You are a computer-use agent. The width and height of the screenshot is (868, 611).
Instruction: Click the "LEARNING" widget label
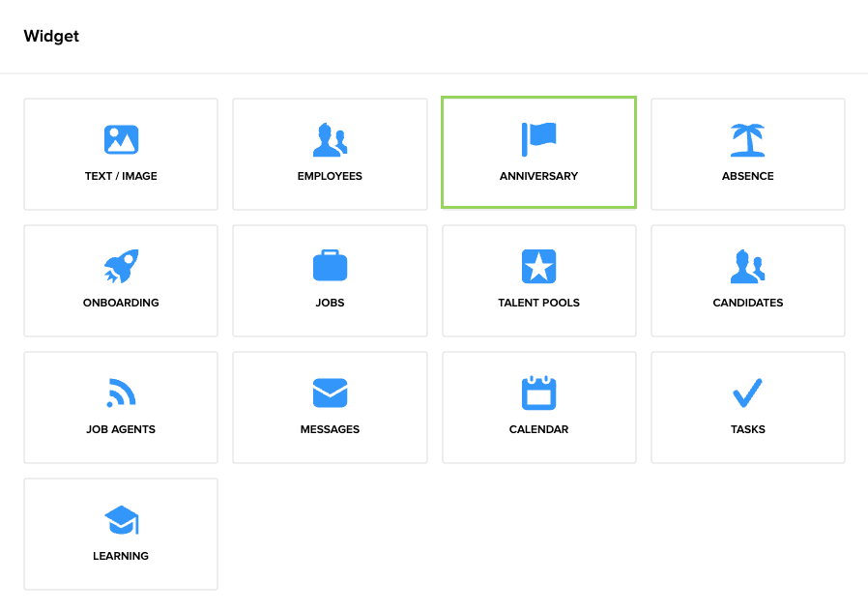click(121, 556)
